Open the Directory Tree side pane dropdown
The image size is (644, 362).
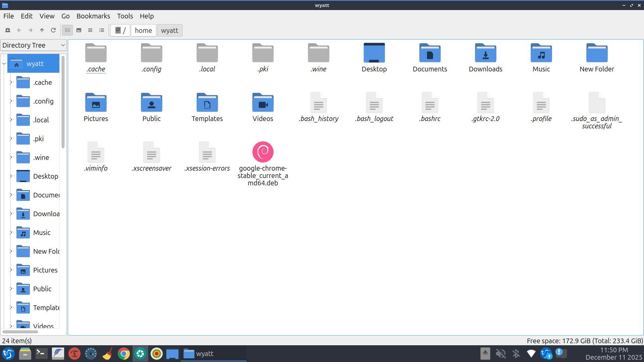[34, 45]
